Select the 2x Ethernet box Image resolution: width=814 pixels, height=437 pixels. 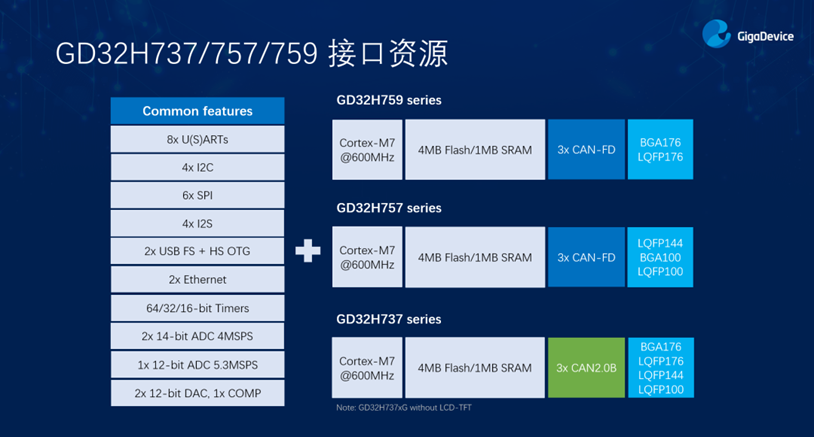197,280
